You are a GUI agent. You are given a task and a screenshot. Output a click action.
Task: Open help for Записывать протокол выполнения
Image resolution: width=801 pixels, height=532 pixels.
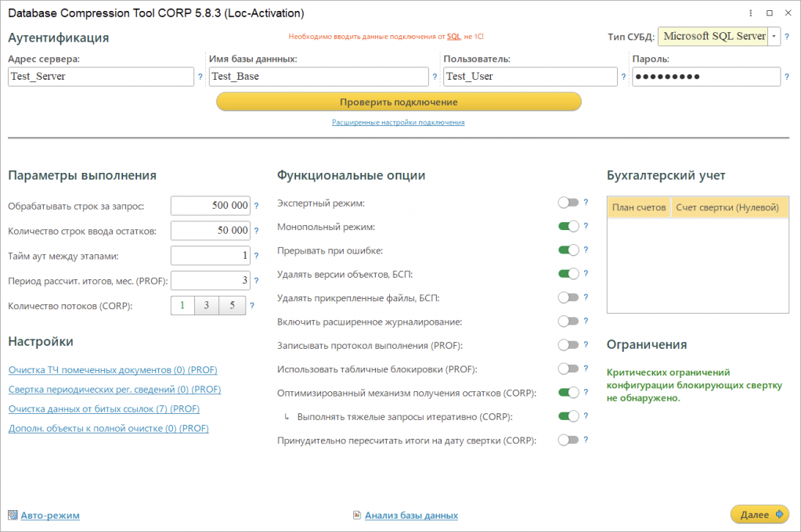(x=586, y=344)
